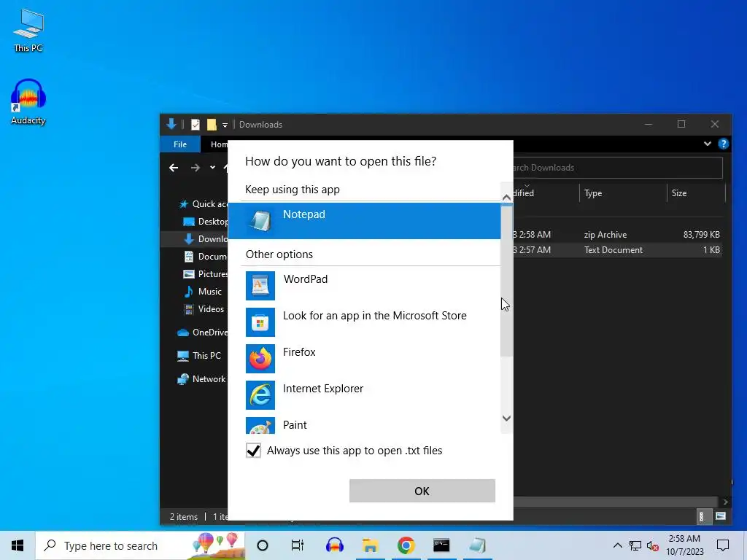This screenshot has width=747, height=560.
Task: Open network status tray icon
Action: coord(635,545)
